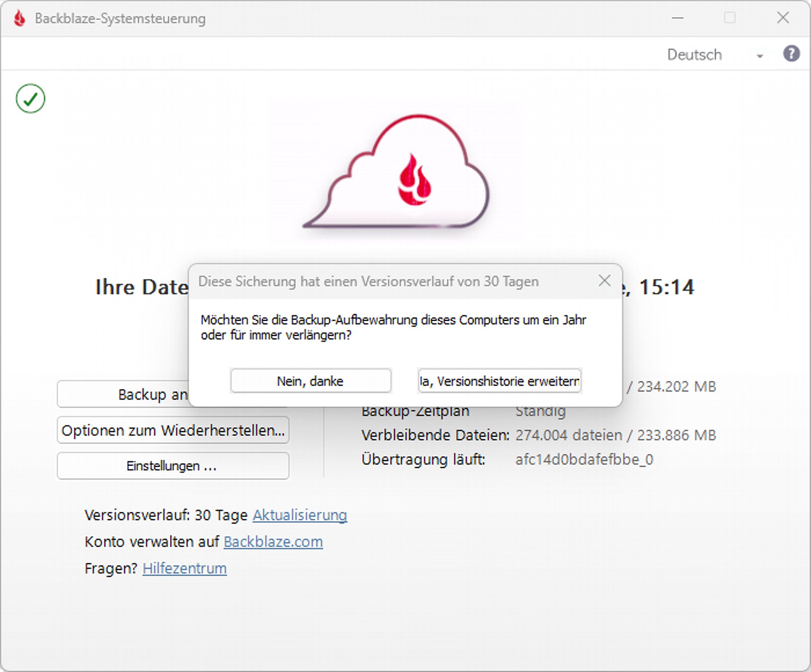Follow the Aktualisierung link
The height and width of the screenshot is (672, 811).
[x=300, y=515]
